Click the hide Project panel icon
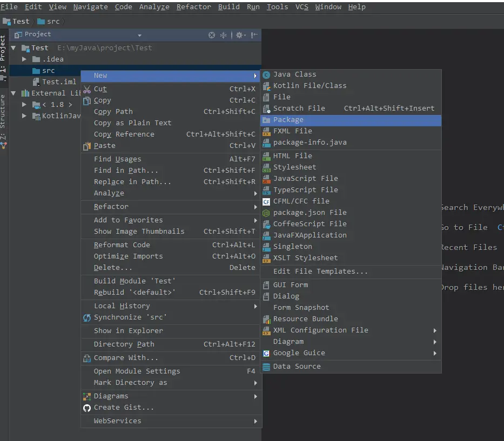 254,35
